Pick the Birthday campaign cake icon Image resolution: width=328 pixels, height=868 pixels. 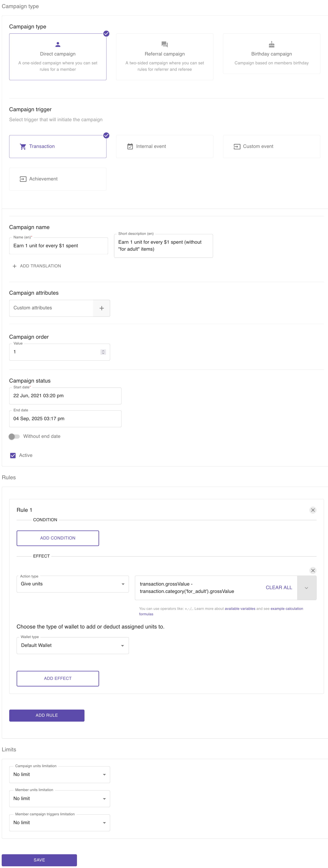(271, 44)
